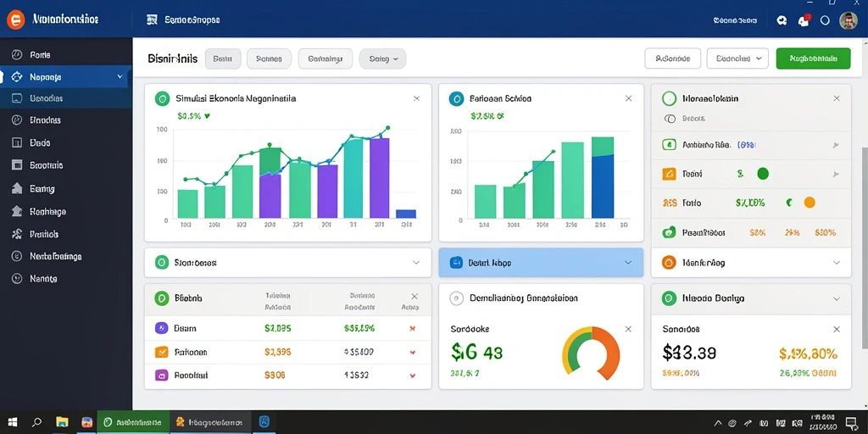This screenshot has height=434, width=868.
Task: Open File Explorer from the taskbar
Action: [61, 422]
